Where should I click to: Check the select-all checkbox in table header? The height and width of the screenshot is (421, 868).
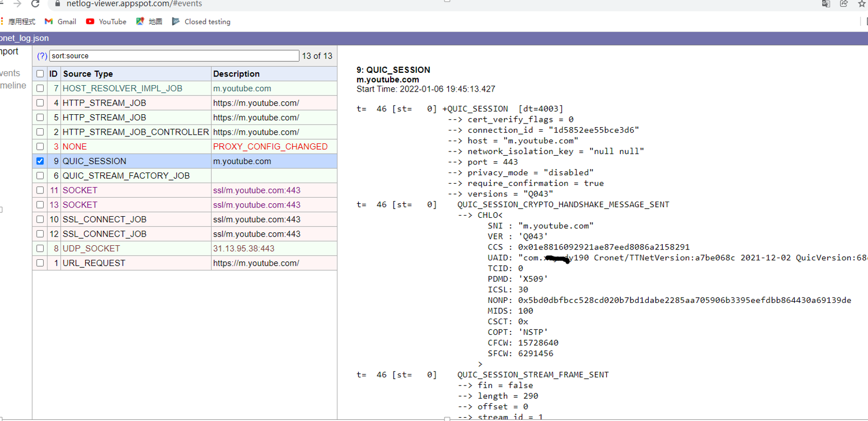(x=40, y=74)
